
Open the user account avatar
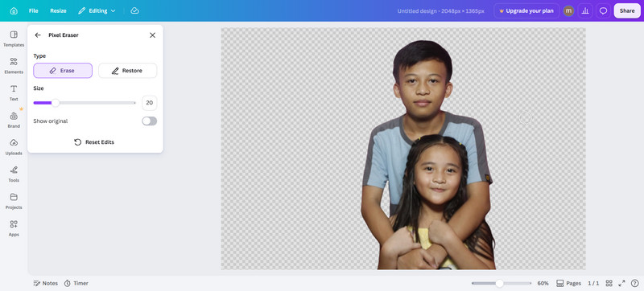pyautogui.click(x=568, y=11)
